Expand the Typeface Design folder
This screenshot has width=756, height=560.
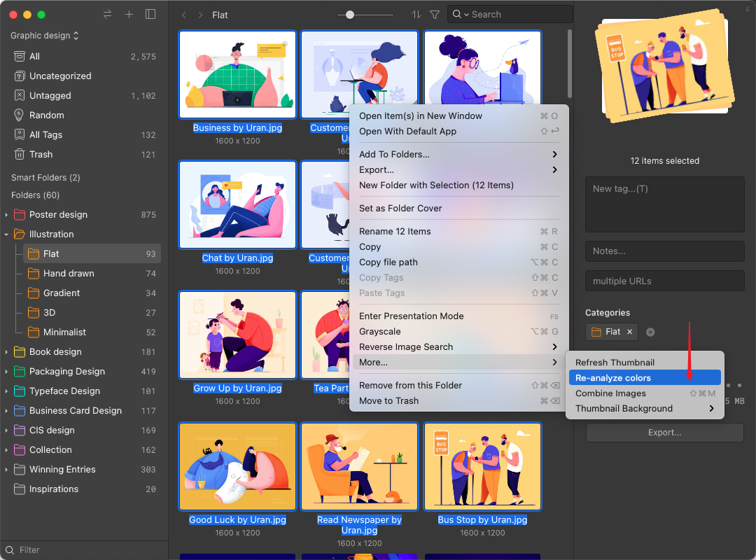pos(6,391)
